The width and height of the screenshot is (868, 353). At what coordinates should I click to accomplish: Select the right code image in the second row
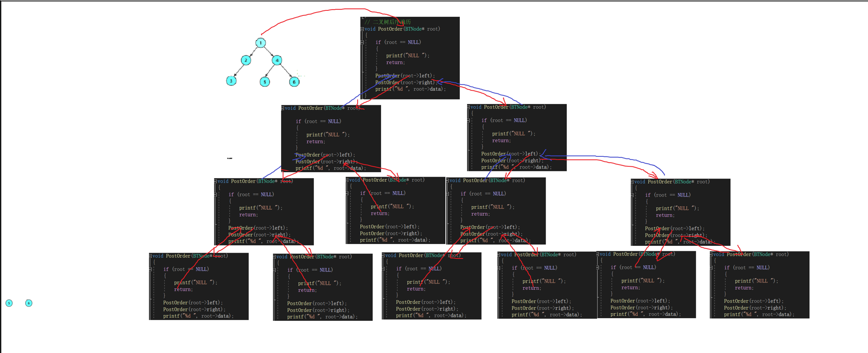click(x=517, y=137)
